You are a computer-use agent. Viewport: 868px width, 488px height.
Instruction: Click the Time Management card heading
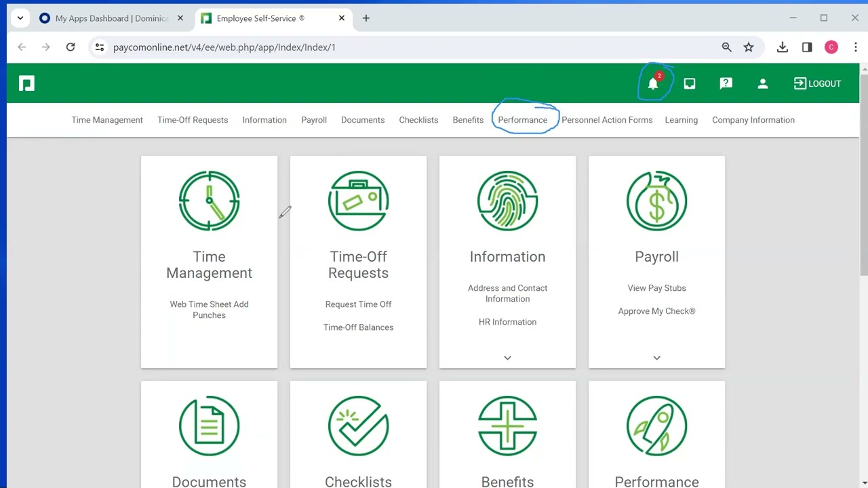pos(209,265)
